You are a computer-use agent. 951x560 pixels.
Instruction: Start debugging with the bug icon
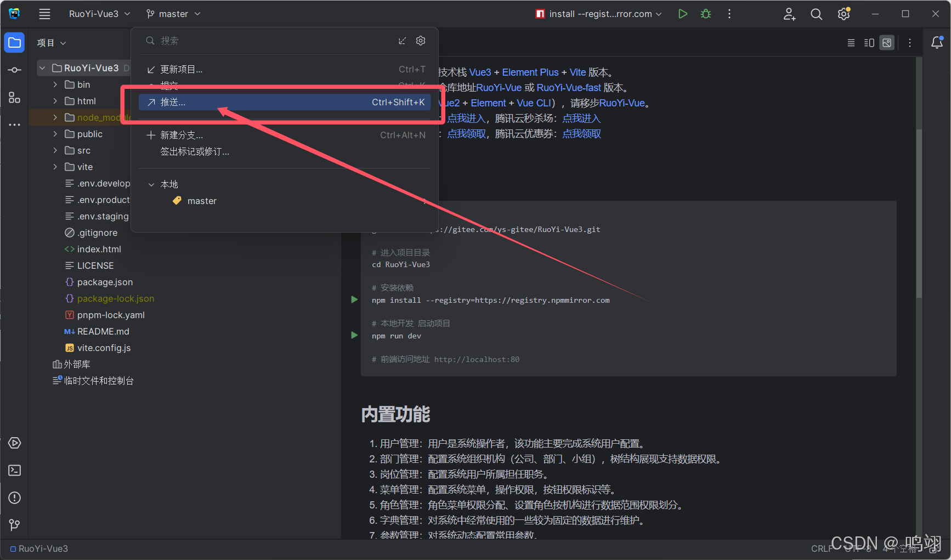pos(705,14)
